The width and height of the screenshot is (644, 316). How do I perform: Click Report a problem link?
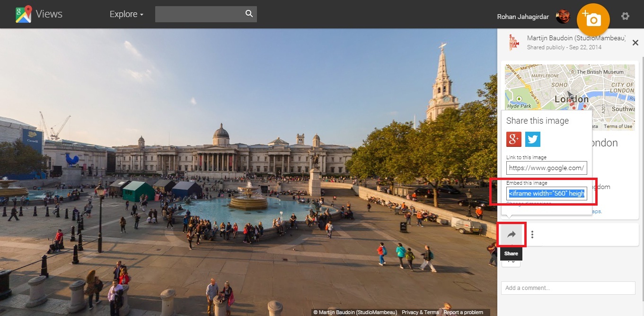(463, 312)
